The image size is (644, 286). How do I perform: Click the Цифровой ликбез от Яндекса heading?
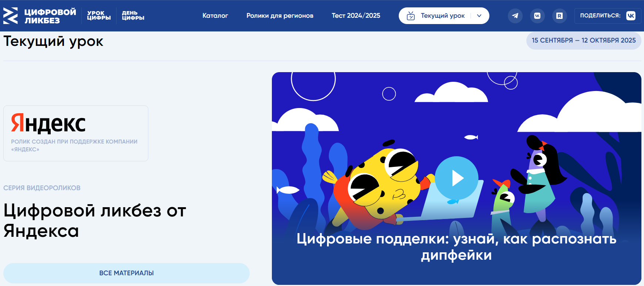tap(95, 221)
